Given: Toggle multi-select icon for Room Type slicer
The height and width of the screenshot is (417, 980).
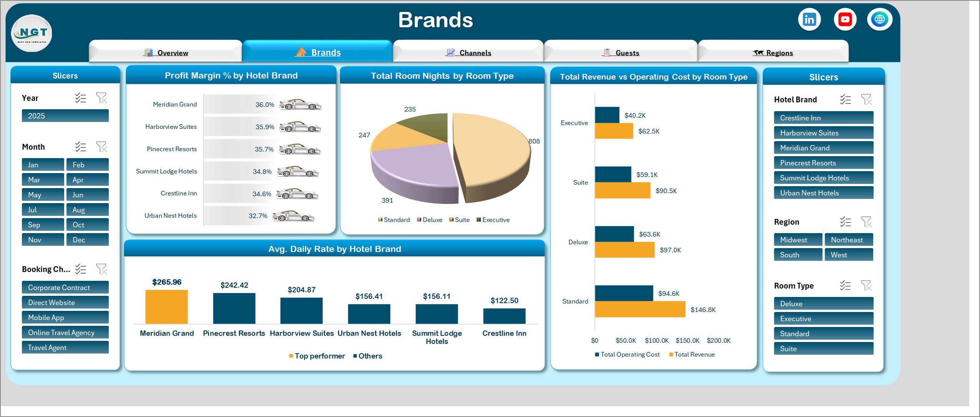Looking at the screenshot, I should point(845,285).
